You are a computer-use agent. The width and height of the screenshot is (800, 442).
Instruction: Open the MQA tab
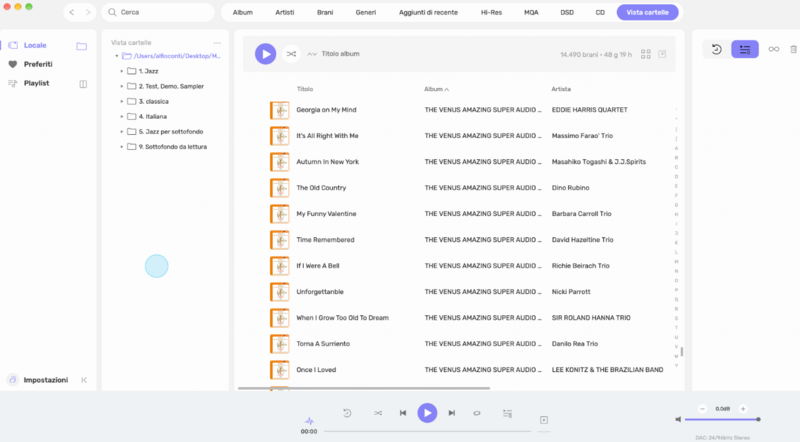[x=531, y=12]
